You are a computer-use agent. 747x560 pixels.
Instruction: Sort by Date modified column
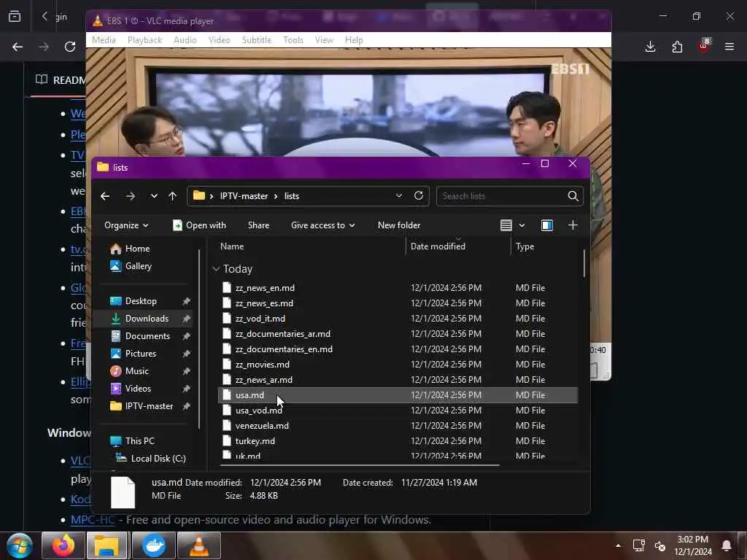(x=438, y=246)
